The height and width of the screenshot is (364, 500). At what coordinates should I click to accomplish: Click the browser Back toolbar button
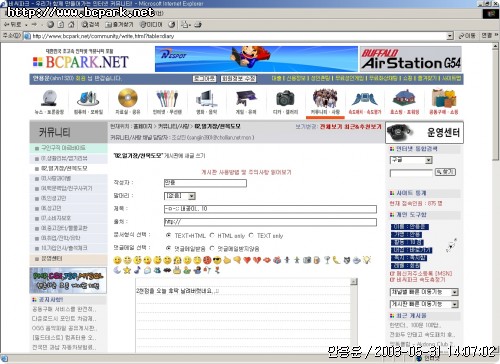(x=12, y=24)
